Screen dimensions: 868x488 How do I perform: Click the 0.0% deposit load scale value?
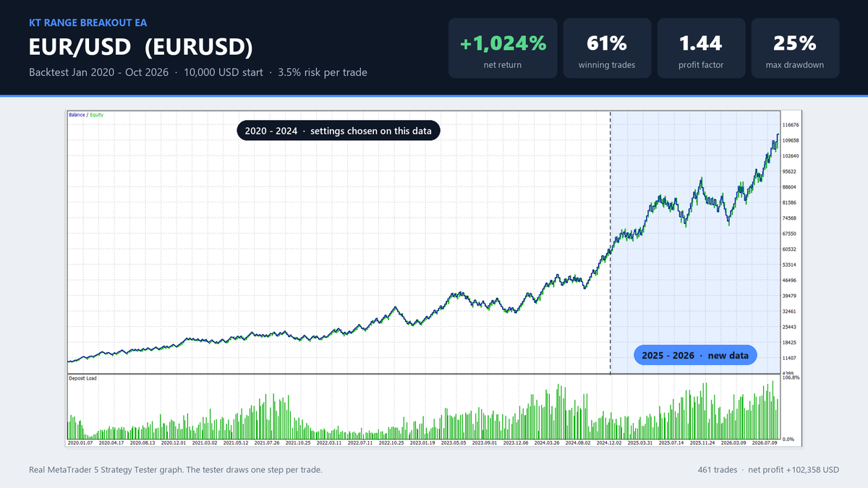click(788, 439)
